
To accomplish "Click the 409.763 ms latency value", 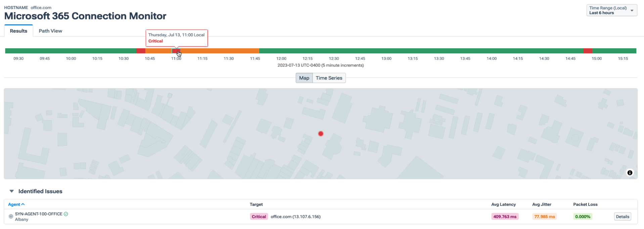I will point(505,217).
